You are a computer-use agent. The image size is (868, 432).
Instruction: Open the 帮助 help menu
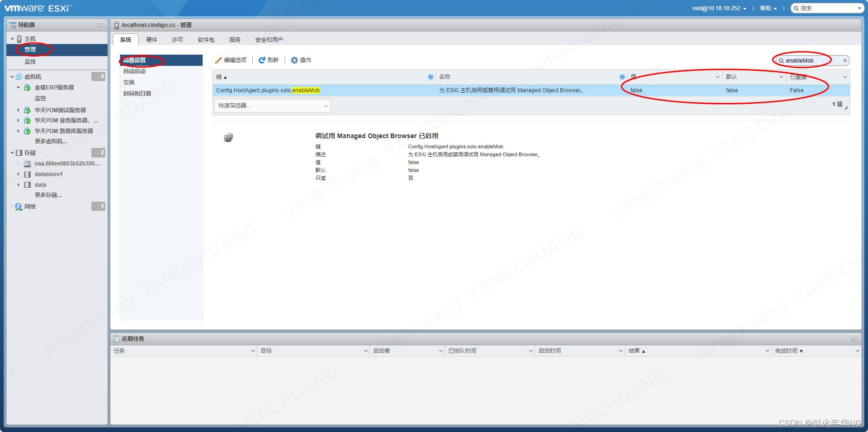768,8
